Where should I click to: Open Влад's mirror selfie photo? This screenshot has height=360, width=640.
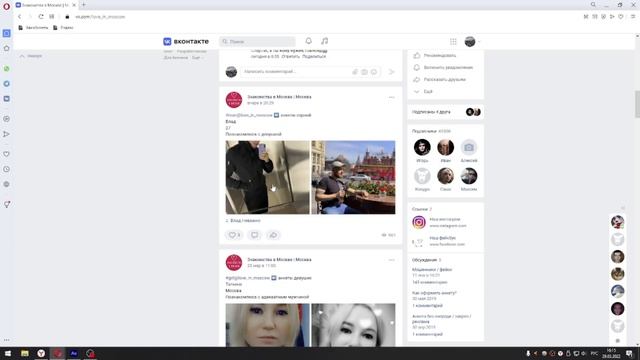(x=267, y=177)
